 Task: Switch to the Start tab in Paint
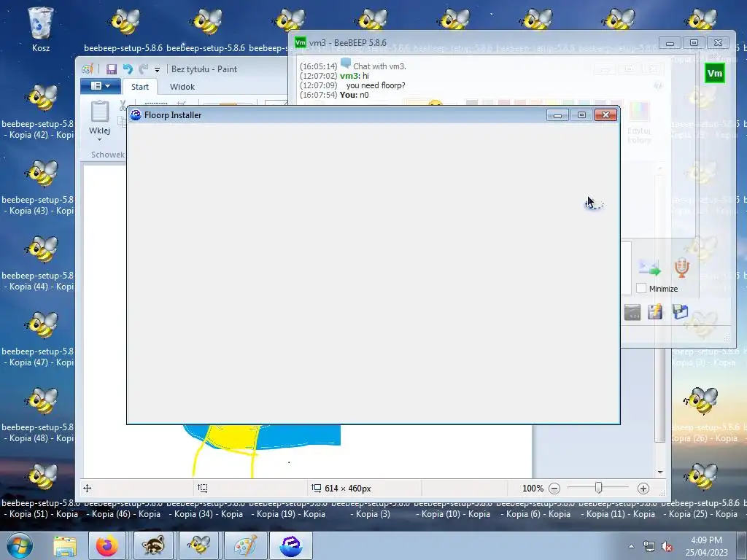pos(139,87)
